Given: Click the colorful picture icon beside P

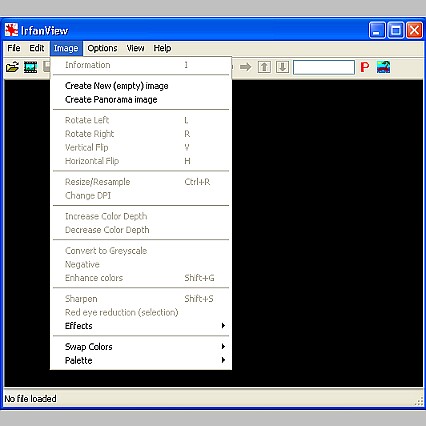Looking at the screenshot, I should [x=383, y=67].
